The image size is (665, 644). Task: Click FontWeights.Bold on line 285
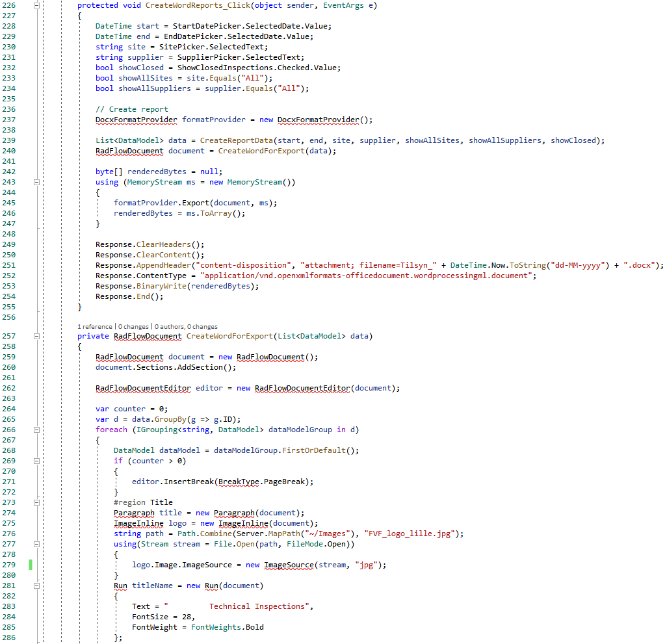[x=227, y=627]
